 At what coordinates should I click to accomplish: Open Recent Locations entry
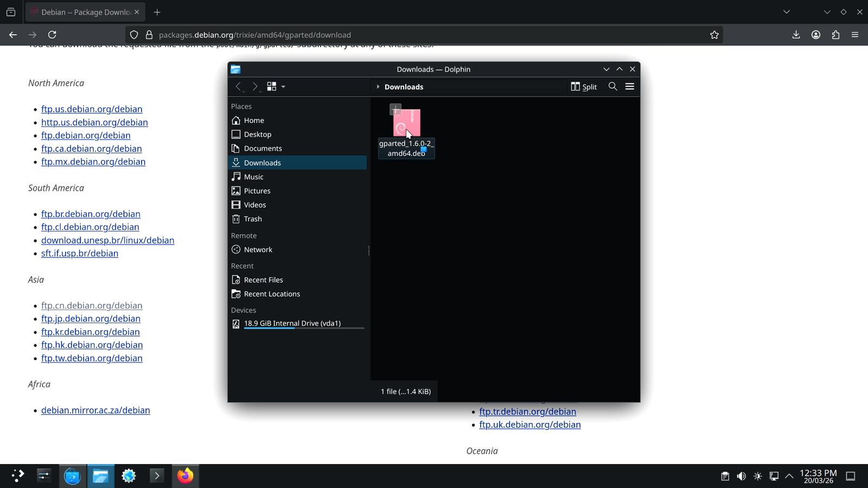297,294
